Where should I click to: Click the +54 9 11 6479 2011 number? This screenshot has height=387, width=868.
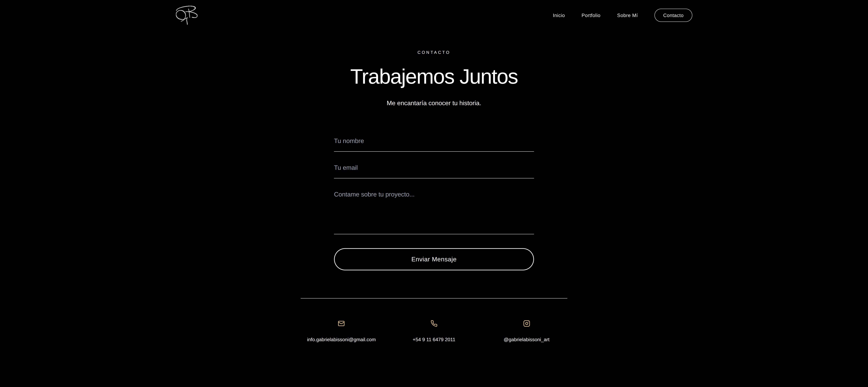tap(434, 339)
